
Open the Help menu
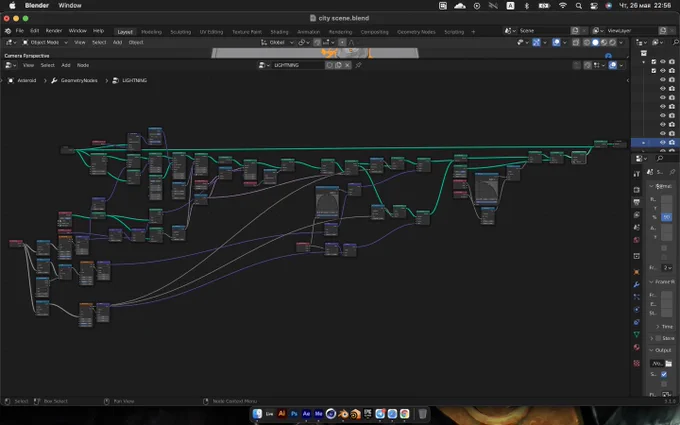coord(98,31)
